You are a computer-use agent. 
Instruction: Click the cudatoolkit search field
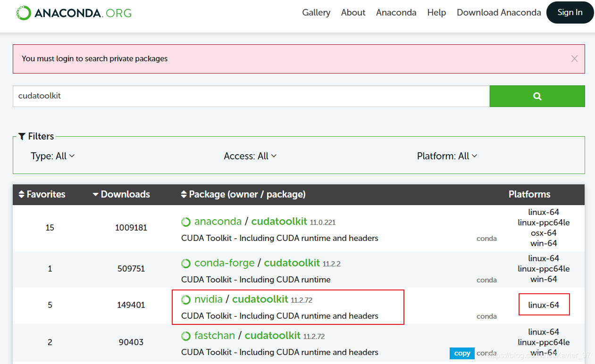pyautogui.click(x=251, y=96)
